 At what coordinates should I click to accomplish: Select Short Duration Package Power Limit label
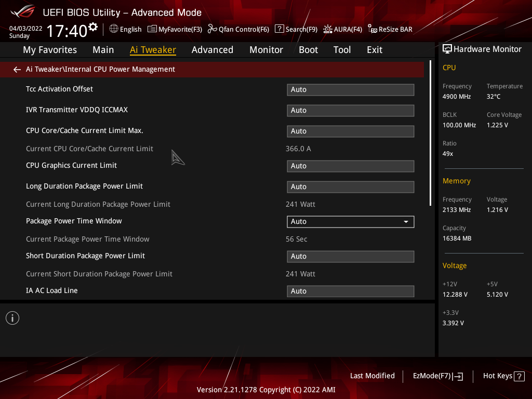click(x=86, y=256)
